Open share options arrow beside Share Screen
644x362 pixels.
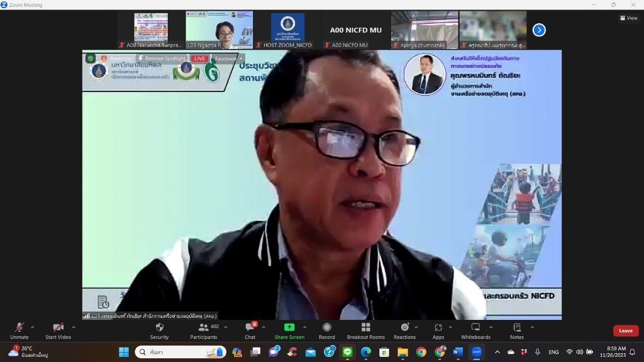(305, 327)
